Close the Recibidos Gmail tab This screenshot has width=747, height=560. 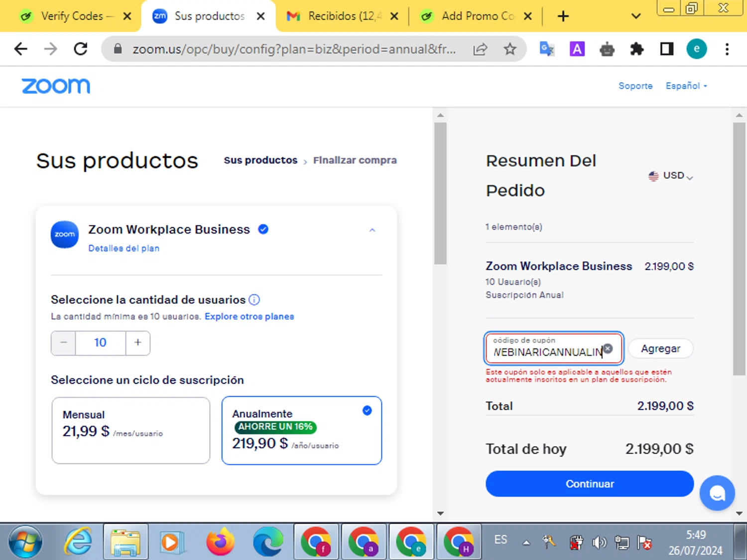coord(394,16)
